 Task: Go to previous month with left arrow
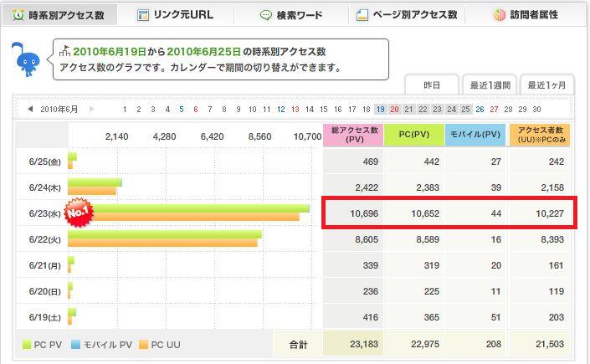(30, 109)
